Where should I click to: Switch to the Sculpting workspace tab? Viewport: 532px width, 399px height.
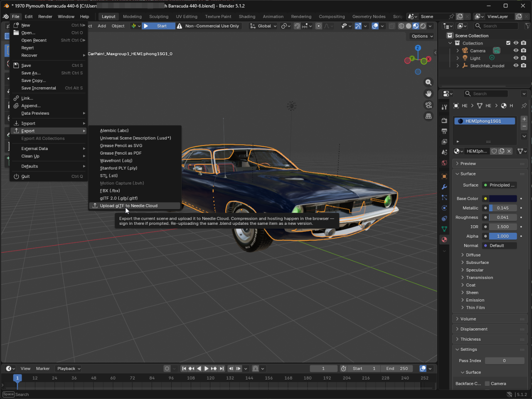click(159, 17)
